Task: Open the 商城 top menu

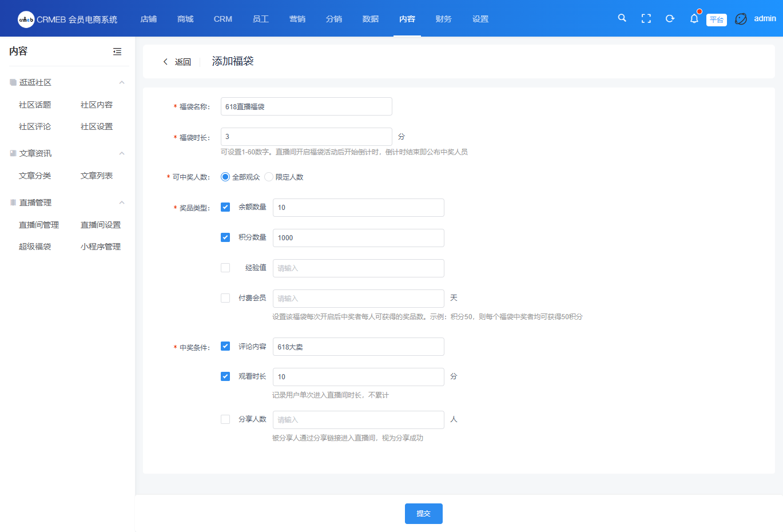Action: click(185, 19)
